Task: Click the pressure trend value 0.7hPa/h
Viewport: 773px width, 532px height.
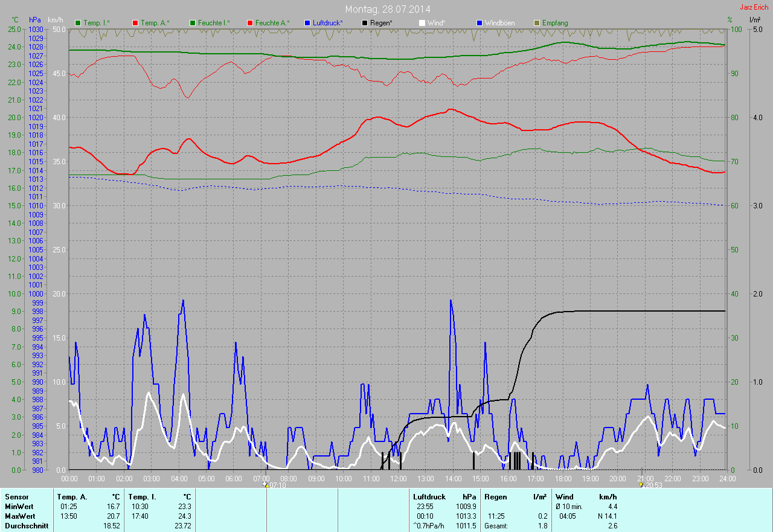Action: tap(428, 526)
